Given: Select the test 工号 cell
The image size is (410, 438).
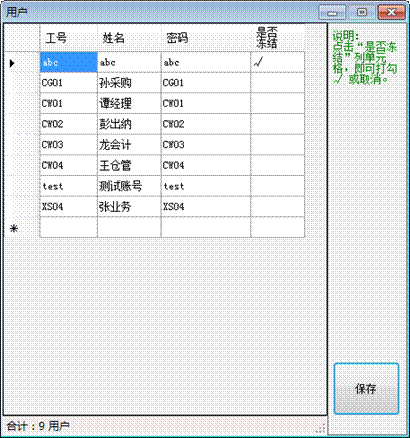Looking at the screenshot, I should click(69, 186).
